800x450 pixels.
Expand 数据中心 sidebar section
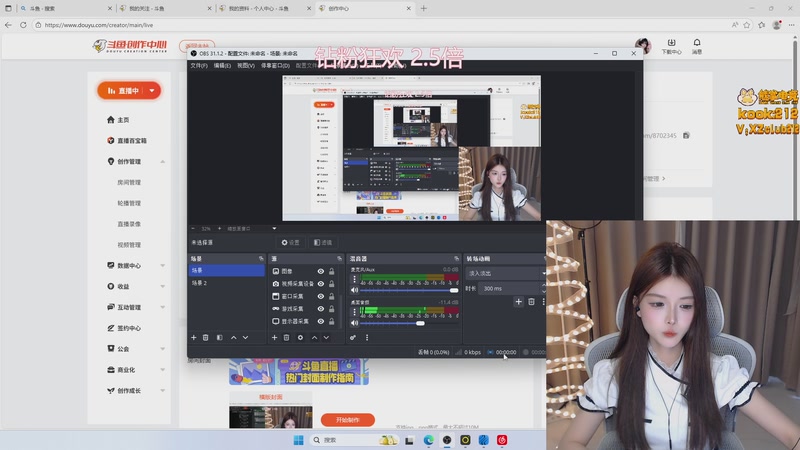click(162, 266)
